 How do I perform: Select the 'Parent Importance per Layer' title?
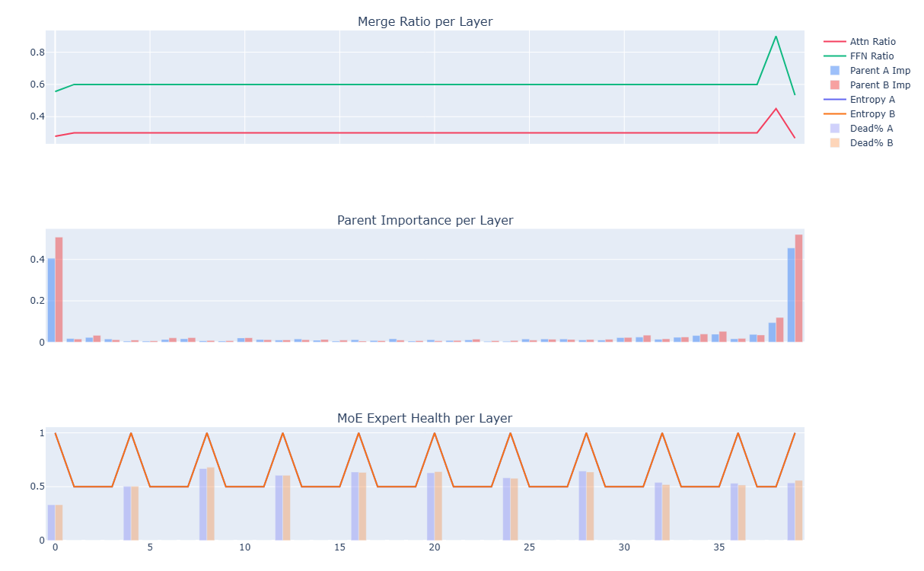425,221
